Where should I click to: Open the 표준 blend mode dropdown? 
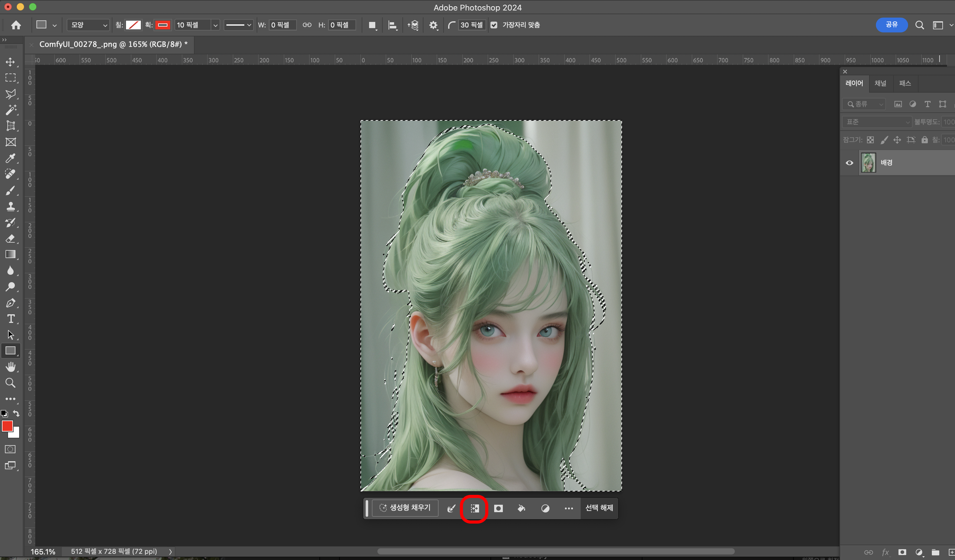[x=876, y=122]
